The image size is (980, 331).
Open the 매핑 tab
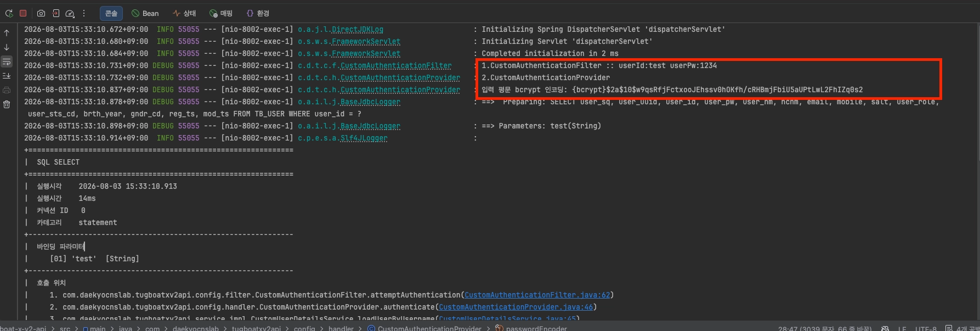click(x=221, y=13)
